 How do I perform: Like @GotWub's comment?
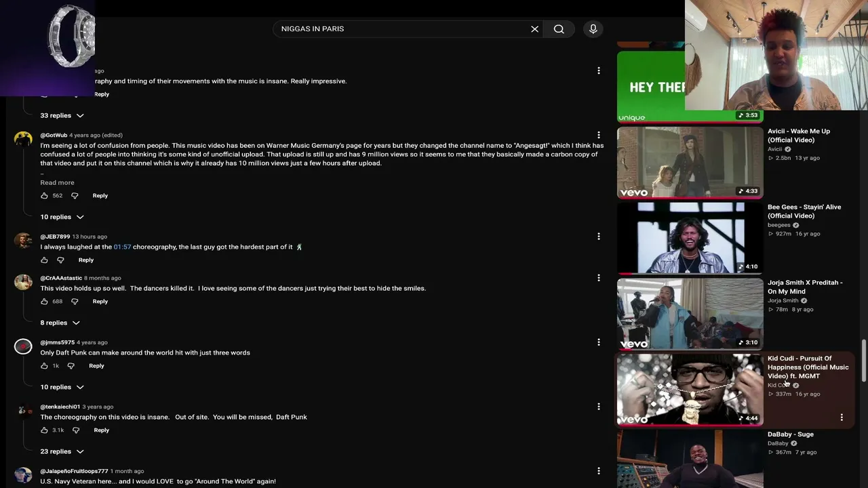pos(44,196)
